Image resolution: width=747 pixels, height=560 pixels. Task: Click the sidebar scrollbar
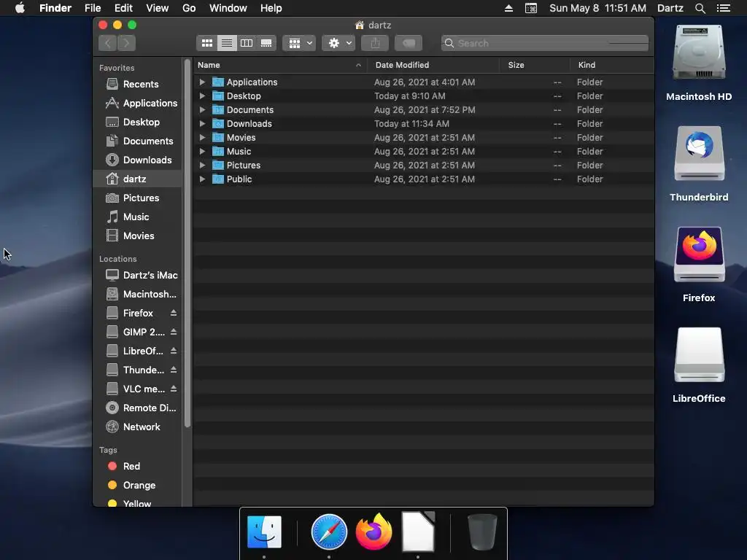(x=187, y=243)
